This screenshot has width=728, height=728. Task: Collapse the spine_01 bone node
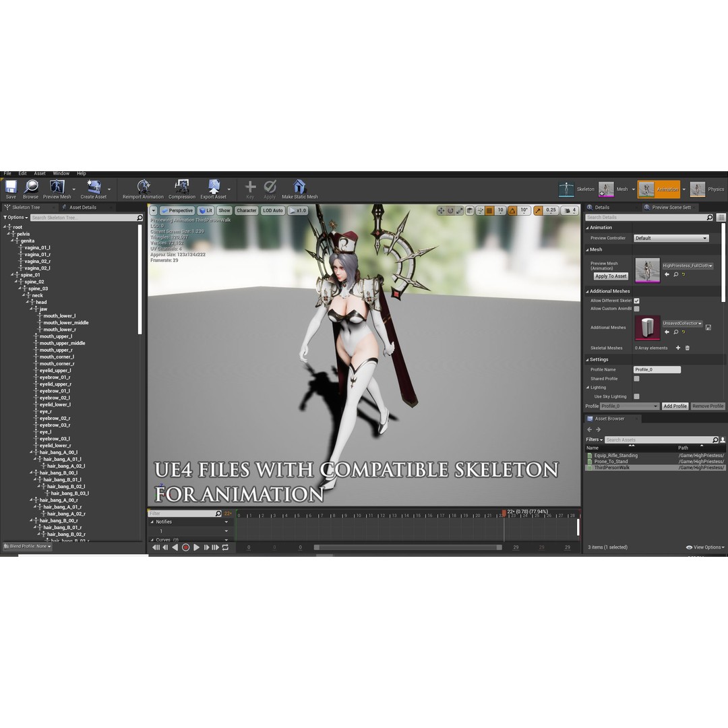click(13, 275)
